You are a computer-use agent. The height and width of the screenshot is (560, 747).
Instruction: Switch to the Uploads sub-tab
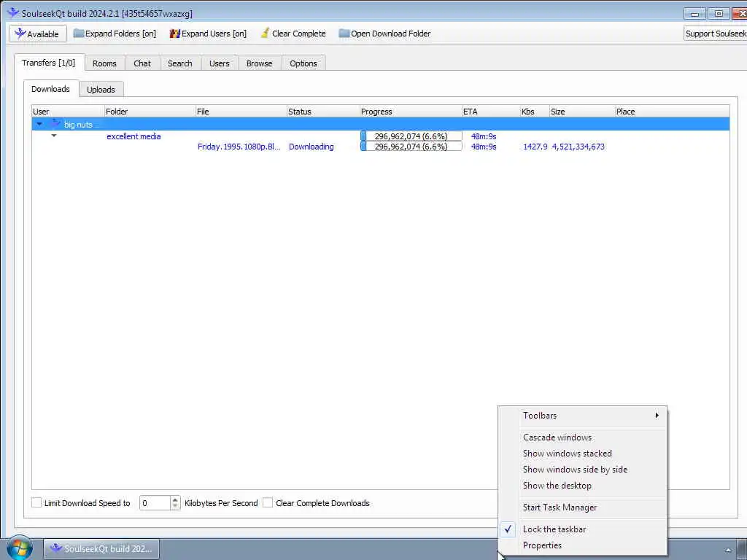(x=101, y=90)
